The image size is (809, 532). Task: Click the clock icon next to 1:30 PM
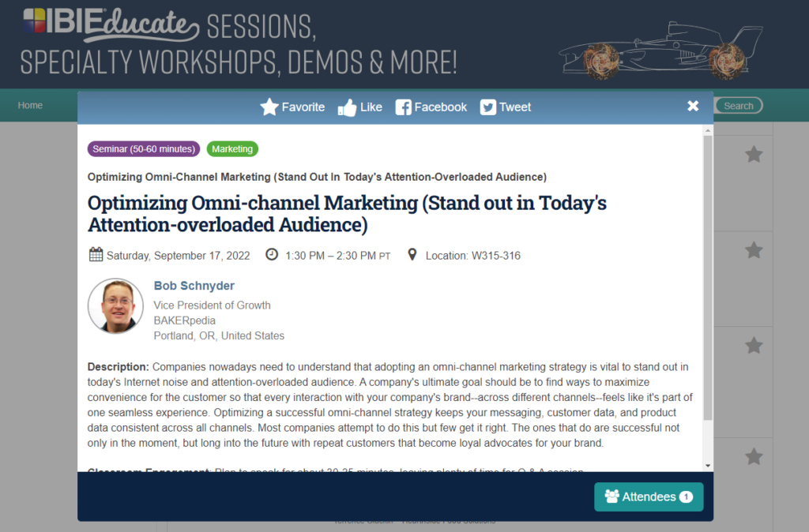[272, 255]
